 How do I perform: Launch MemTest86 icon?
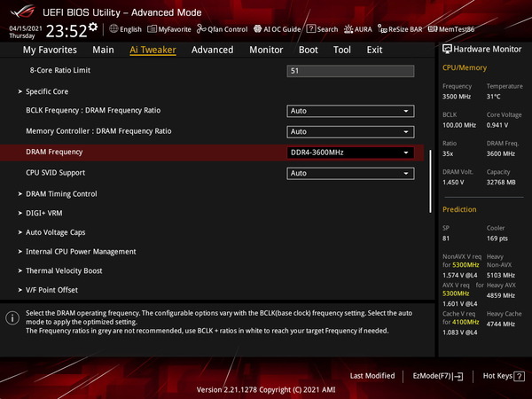(x=433, y=29)
